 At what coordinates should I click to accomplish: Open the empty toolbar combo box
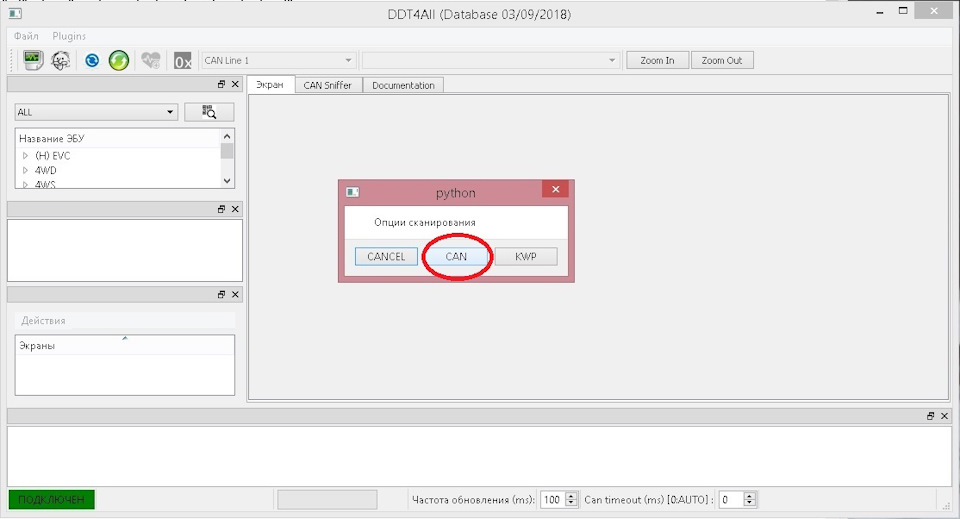(x=490, y=61)
